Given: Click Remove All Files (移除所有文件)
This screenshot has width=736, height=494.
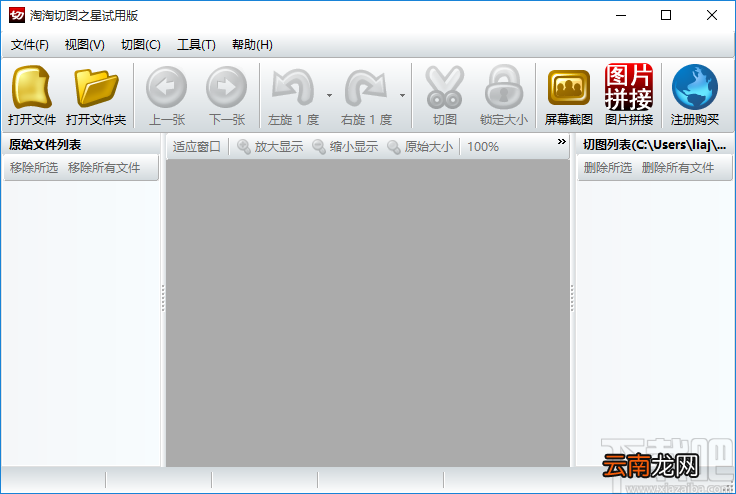Looking at the screenshot, I should (104, 168).
